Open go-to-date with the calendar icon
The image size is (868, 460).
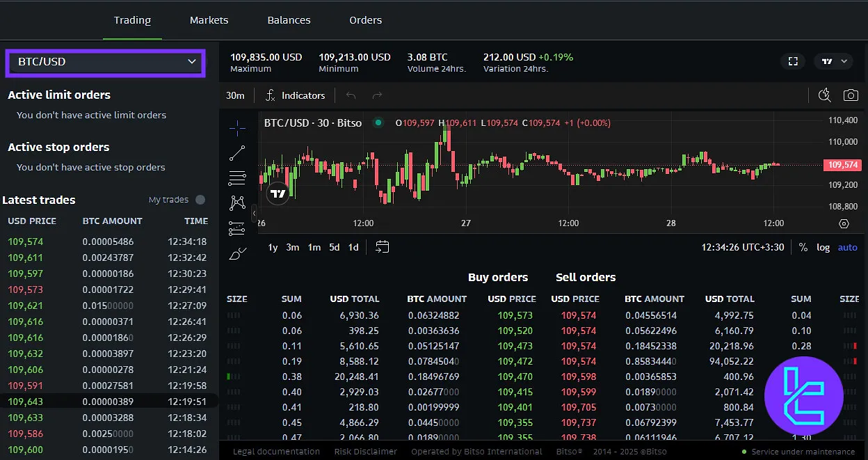(382, 246)
